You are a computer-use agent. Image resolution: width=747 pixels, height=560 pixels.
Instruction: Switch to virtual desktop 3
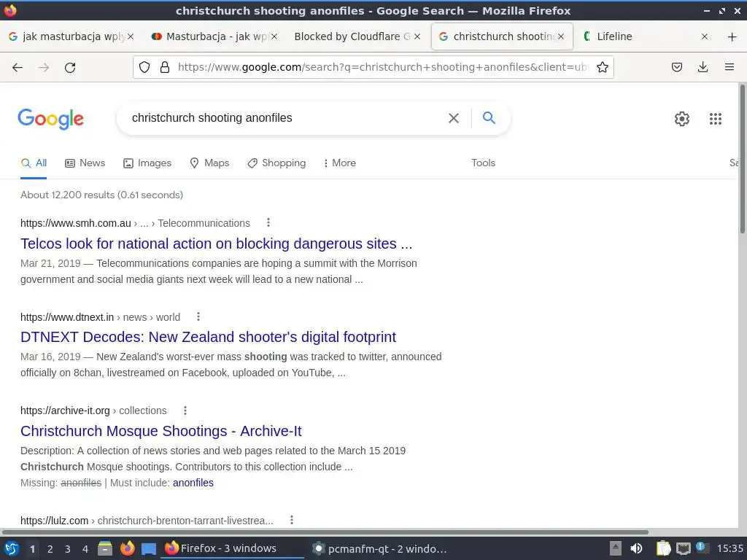point(68,549)
